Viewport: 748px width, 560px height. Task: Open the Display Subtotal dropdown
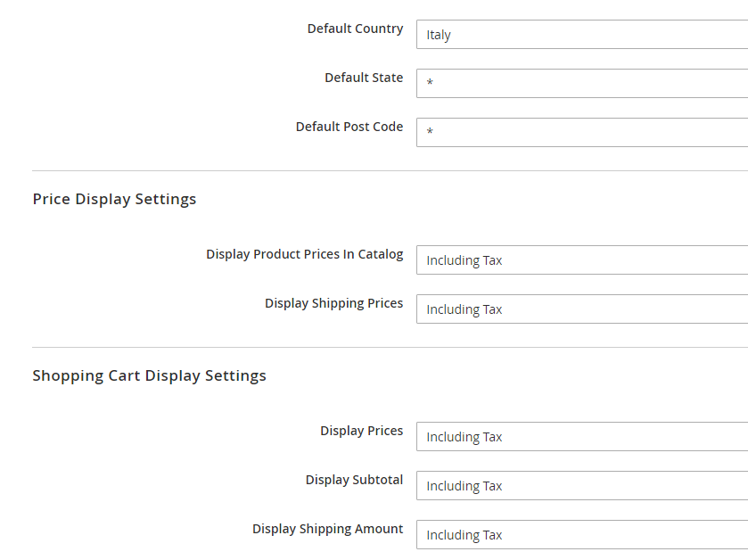pyautogui.click(x=579, y=485)
